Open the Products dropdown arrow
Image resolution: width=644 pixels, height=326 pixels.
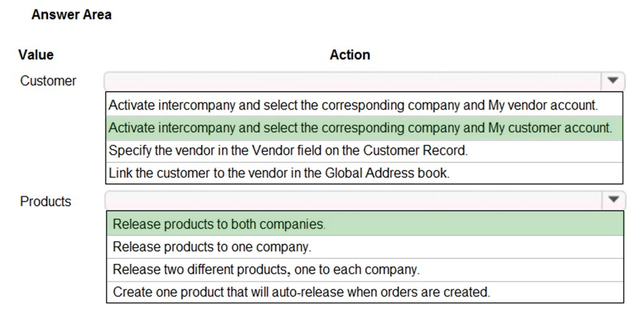[614, 200]
